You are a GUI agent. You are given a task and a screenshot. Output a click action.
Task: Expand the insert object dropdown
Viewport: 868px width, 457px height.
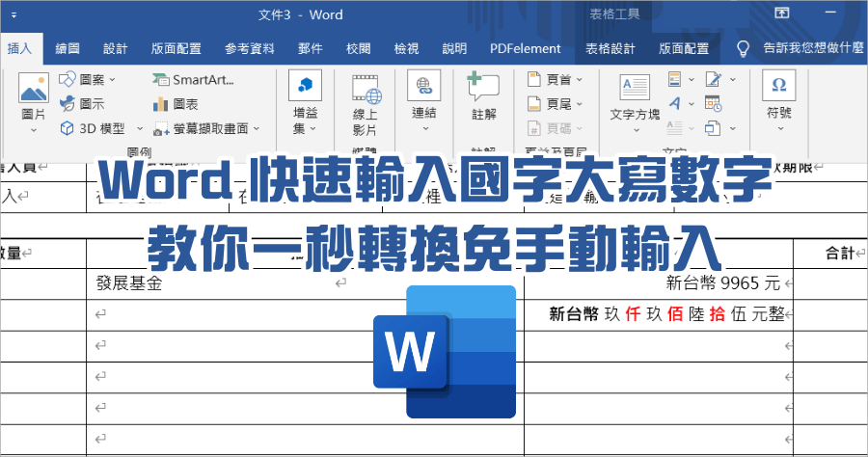pyautogui.click(x=732, y=128)
